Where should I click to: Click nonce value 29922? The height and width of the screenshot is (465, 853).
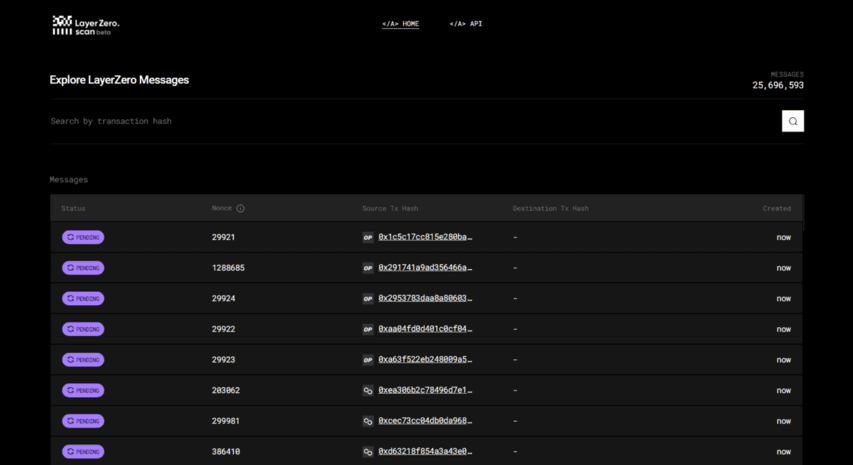click(x=224, y=329)
